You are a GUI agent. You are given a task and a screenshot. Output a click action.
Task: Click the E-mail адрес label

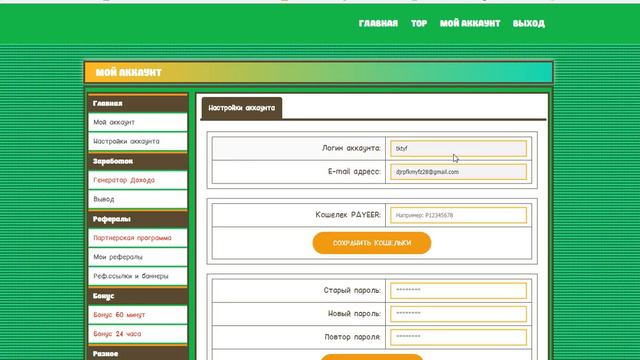tap(354, 172)
